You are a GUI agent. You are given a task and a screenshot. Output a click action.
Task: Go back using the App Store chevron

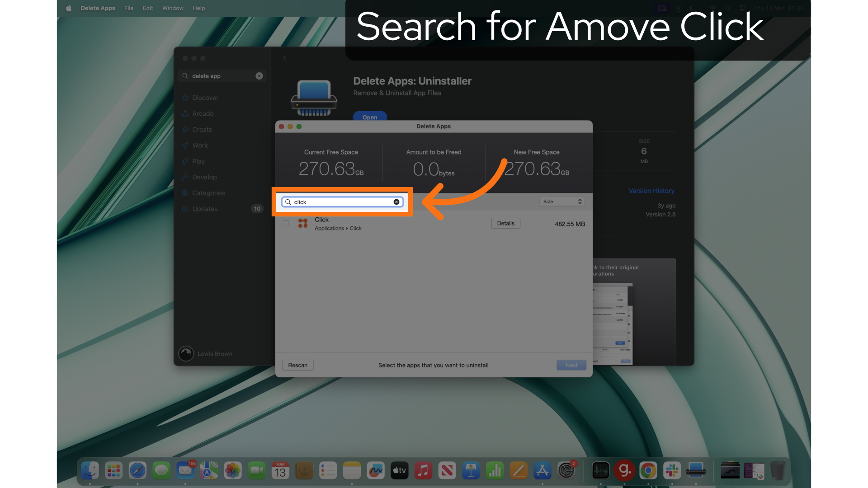[x=285, y=58]
